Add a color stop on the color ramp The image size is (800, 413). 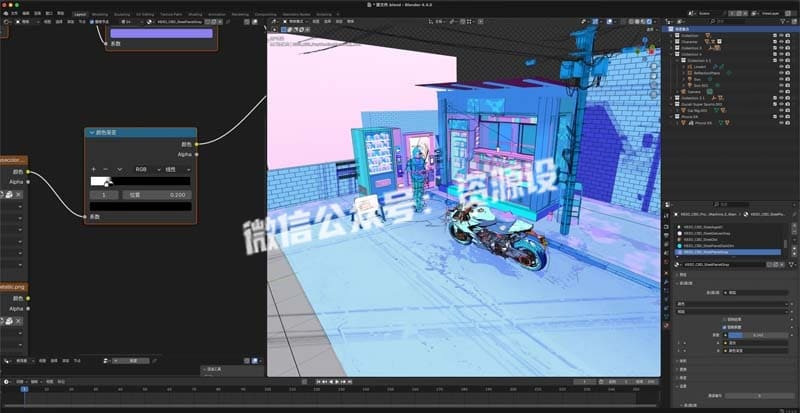click(x=93, y=169)
